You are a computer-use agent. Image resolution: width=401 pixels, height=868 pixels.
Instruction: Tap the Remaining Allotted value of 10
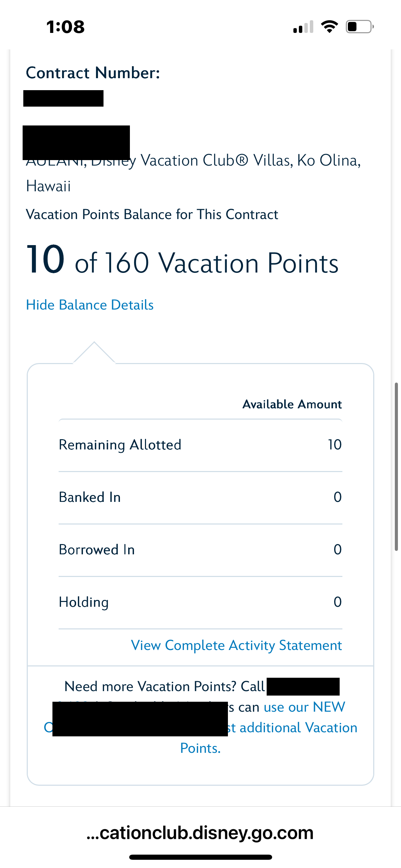click(x=335, y=445)
